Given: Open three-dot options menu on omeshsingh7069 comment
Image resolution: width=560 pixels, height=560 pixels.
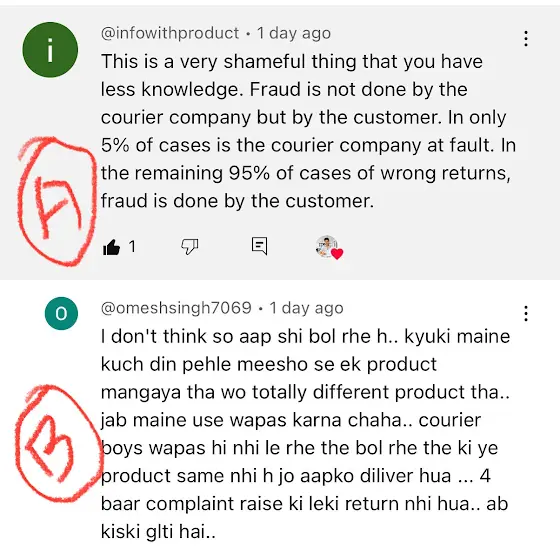Looking at the screenshot, I should click(x=526, y=313).
